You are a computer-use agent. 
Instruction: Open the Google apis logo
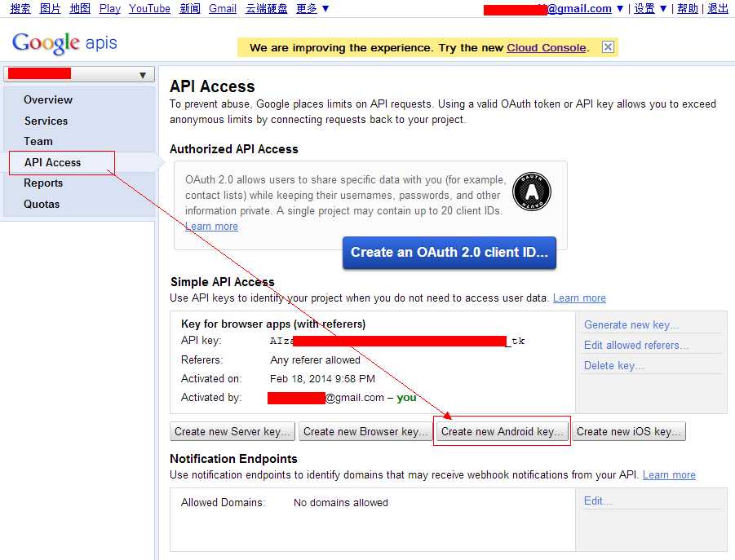64,43
